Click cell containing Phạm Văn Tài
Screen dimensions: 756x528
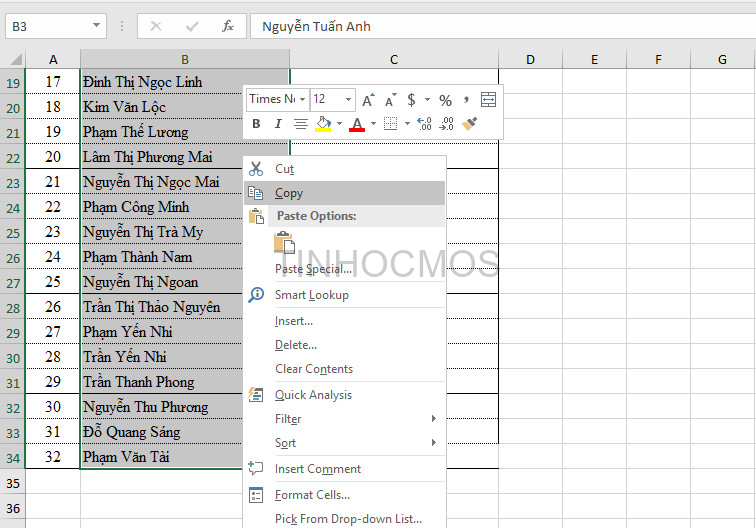pyautogui.click(x=162, y=457)
